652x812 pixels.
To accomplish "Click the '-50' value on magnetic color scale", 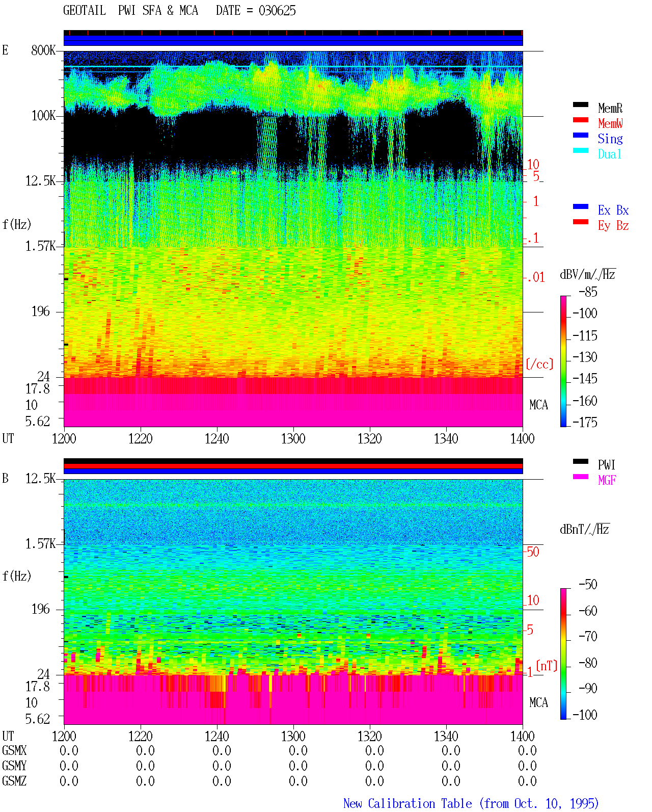I will tap(588, 585).
